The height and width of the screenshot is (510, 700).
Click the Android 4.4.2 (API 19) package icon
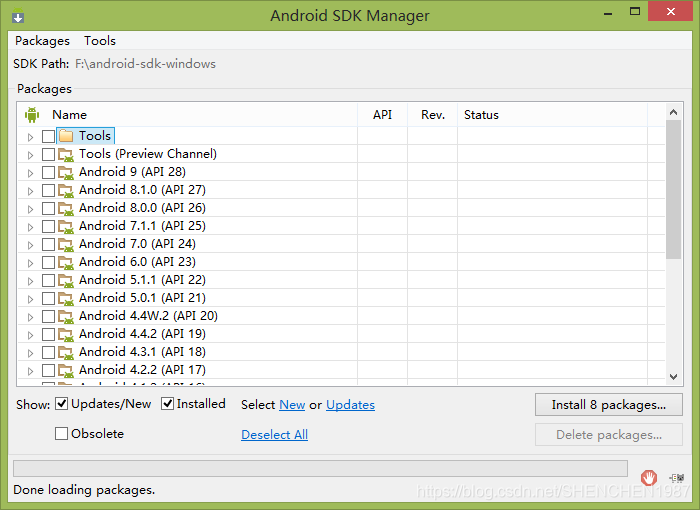tap(66, 334)
